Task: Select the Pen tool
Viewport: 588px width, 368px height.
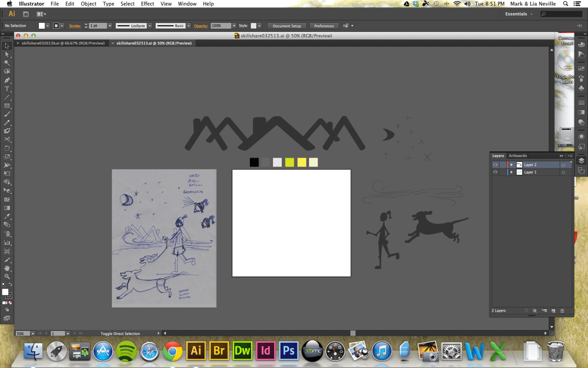Action: click(6, 80)
